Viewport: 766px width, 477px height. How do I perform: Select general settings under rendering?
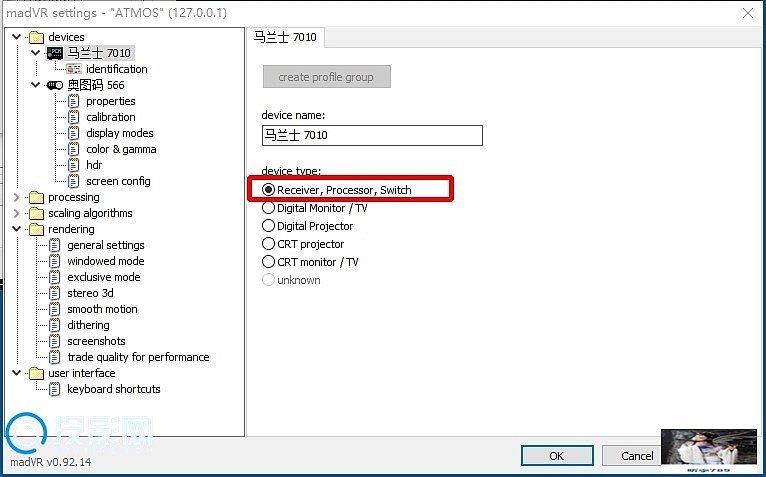pyautogui.click(x=106, y=245)
